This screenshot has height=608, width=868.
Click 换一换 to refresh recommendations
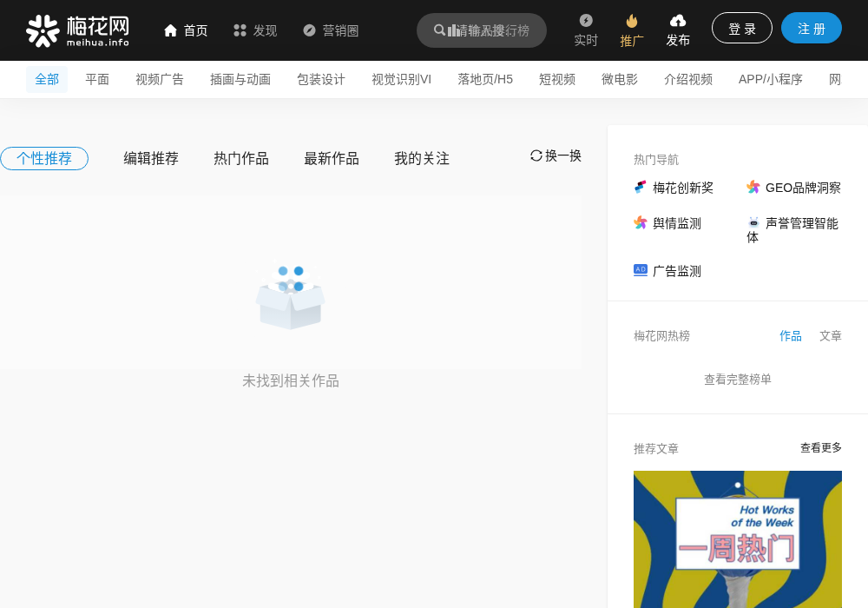pos(556,155)
